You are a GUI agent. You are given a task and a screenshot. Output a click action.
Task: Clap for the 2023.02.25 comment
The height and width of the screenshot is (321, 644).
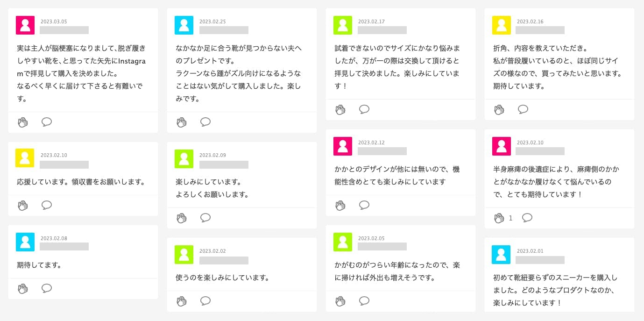point(182,122)
